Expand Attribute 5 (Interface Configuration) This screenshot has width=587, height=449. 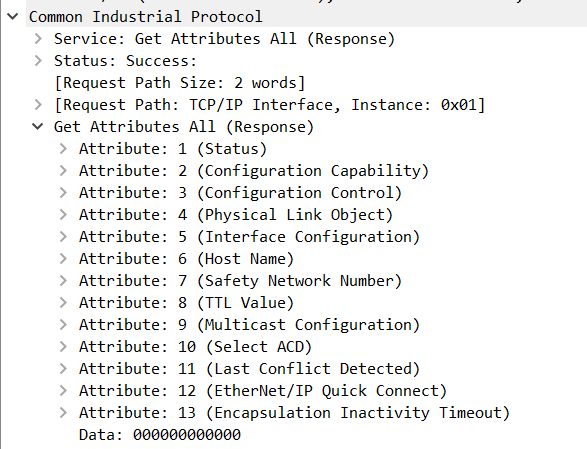point(63,237)
